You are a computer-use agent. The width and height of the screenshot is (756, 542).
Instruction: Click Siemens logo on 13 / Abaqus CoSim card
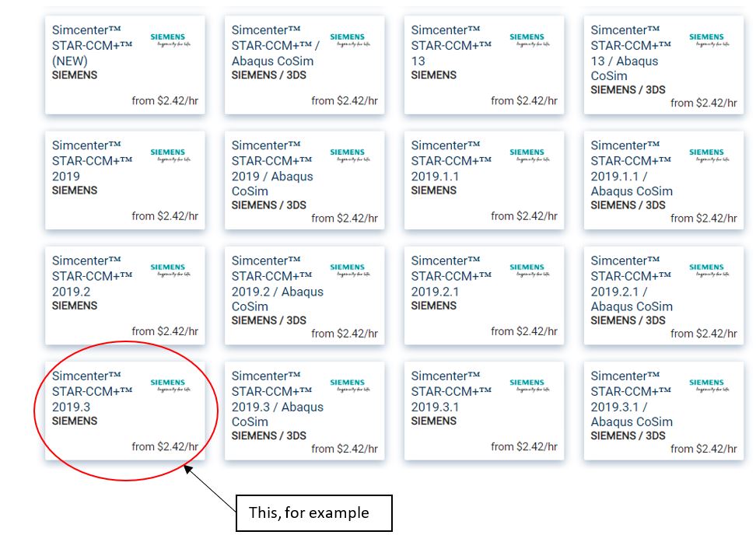click(x=709, y=40)
